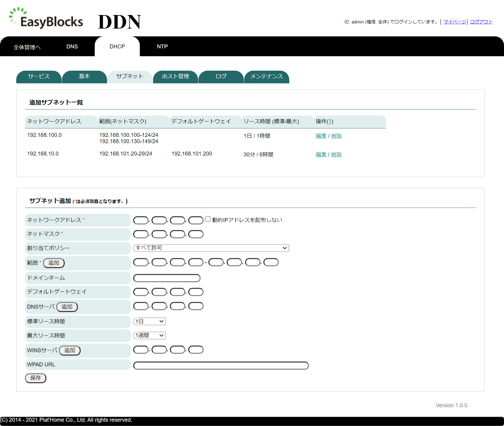The image size is (504, 426).
Task: Focus first octet of デフォルトゲートウェイ
Action: coord(141,292)
